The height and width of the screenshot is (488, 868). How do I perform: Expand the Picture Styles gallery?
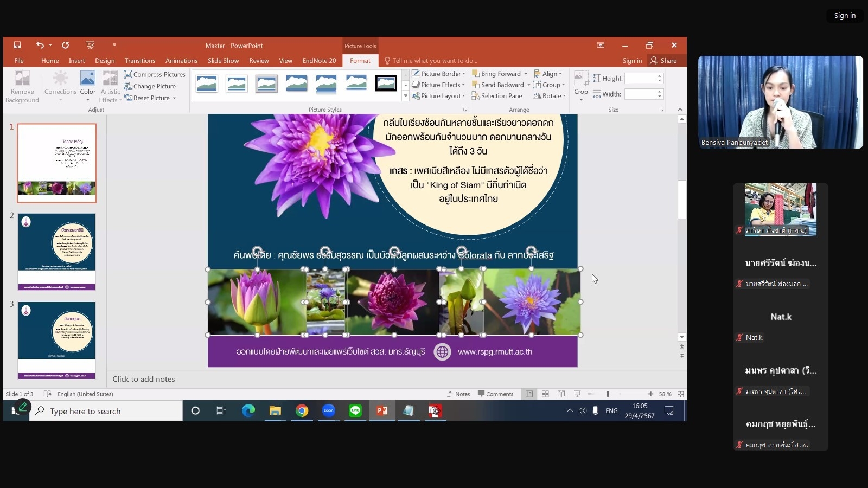click(405, 96)
